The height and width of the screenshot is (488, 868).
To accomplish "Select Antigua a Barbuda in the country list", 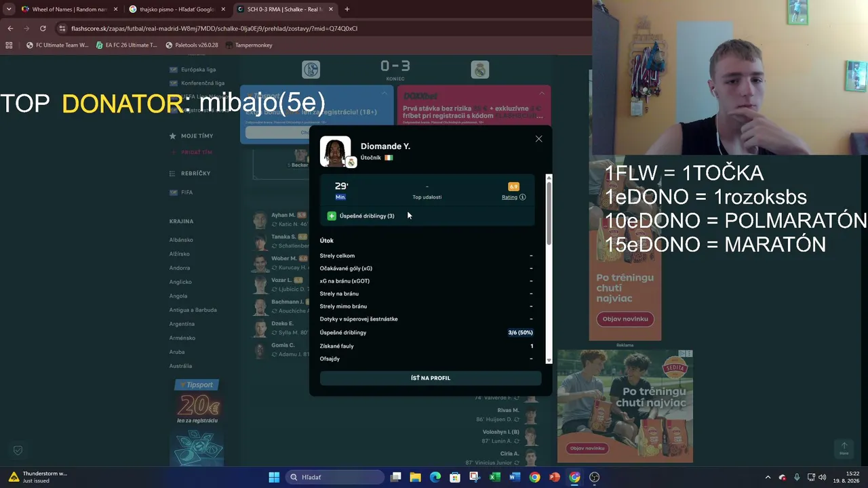I will (193, 310).
